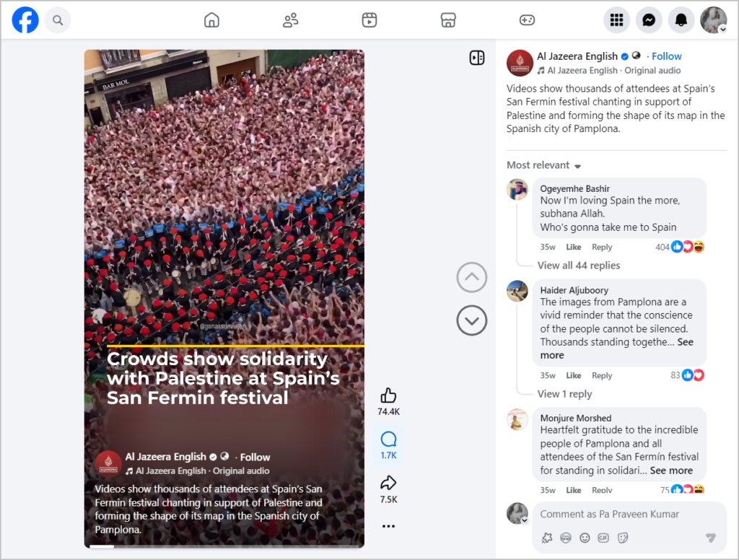Viewport: 739px width, 560px height.
Task: Expand the Most relevant sort dropdown
Action: [x=544, y=165]
